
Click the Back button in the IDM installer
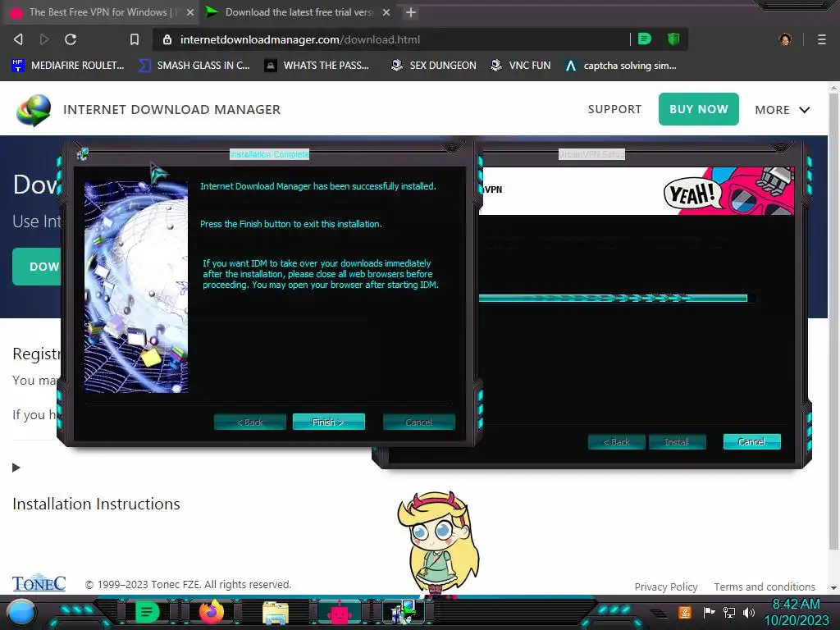click(249, 422)
